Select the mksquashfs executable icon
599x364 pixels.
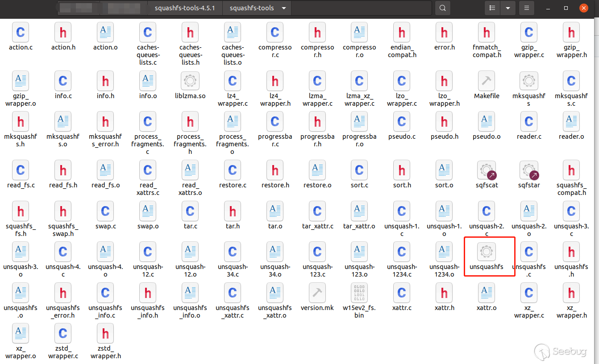pos(529,81)
